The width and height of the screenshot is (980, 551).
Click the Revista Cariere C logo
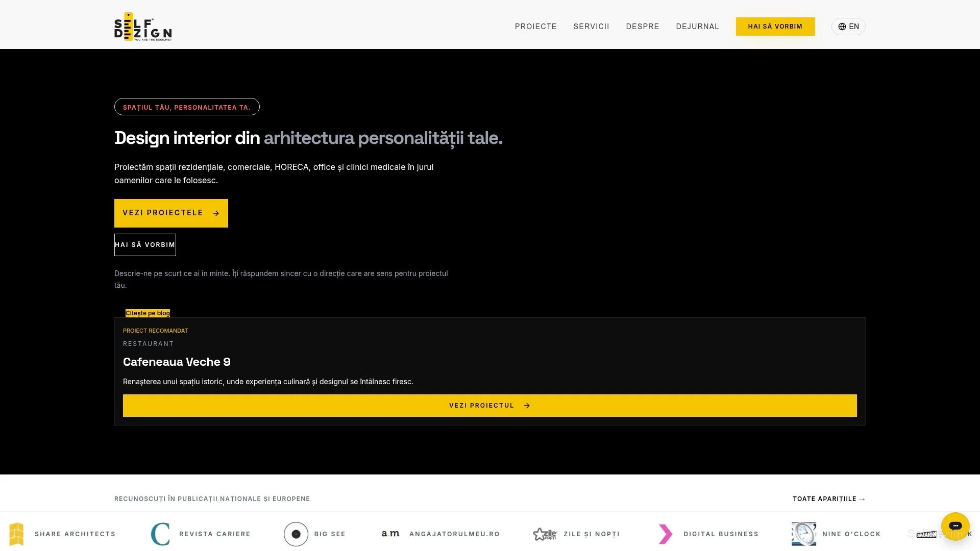click(x=160, y=534)
